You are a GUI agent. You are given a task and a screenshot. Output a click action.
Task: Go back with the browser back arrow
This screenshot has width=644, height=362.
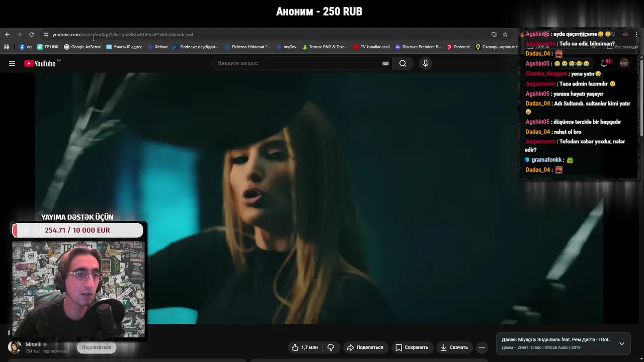coord(7,35)
